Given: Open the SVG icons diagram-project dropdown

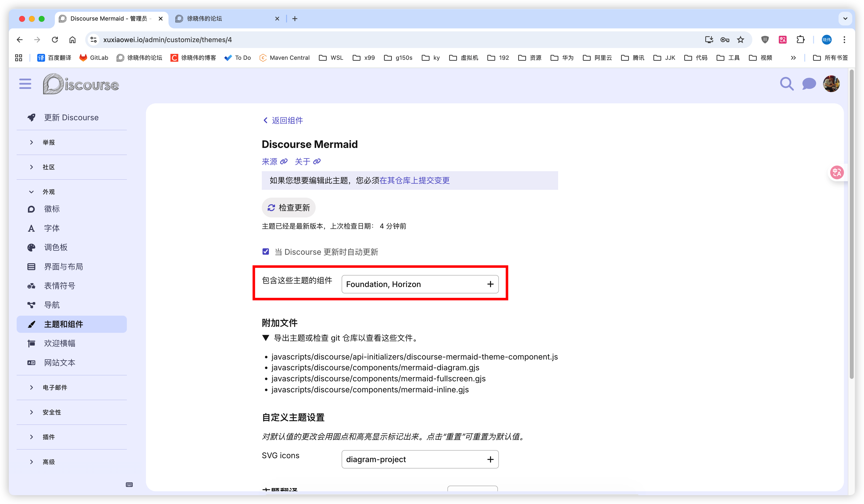Looking at the screenshot, I should [x=420, y=459].
